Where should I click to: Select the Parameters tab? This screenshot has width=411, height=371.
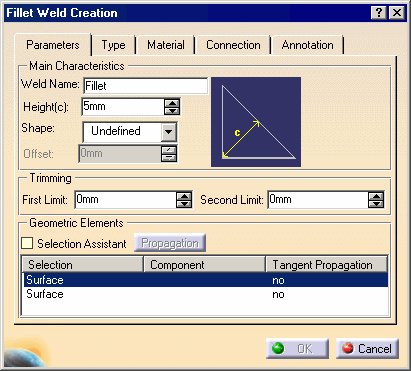(x=53, y=45)
